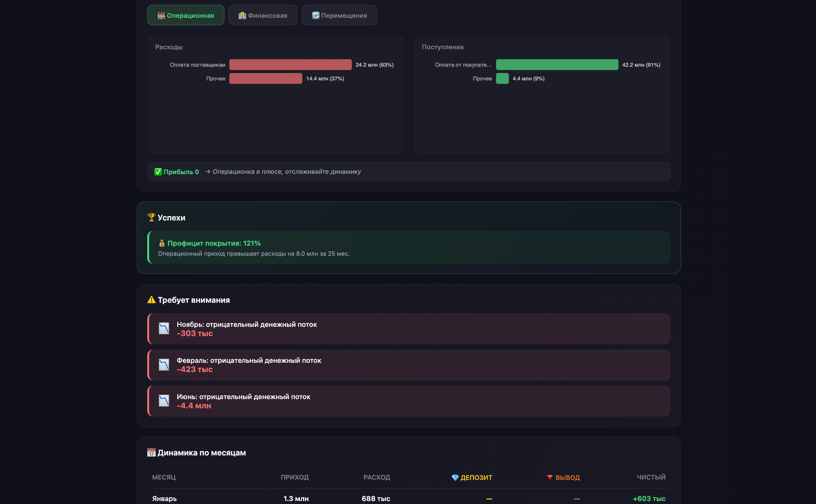Click the red Прочее expenses bar

[x=266, y=79]
